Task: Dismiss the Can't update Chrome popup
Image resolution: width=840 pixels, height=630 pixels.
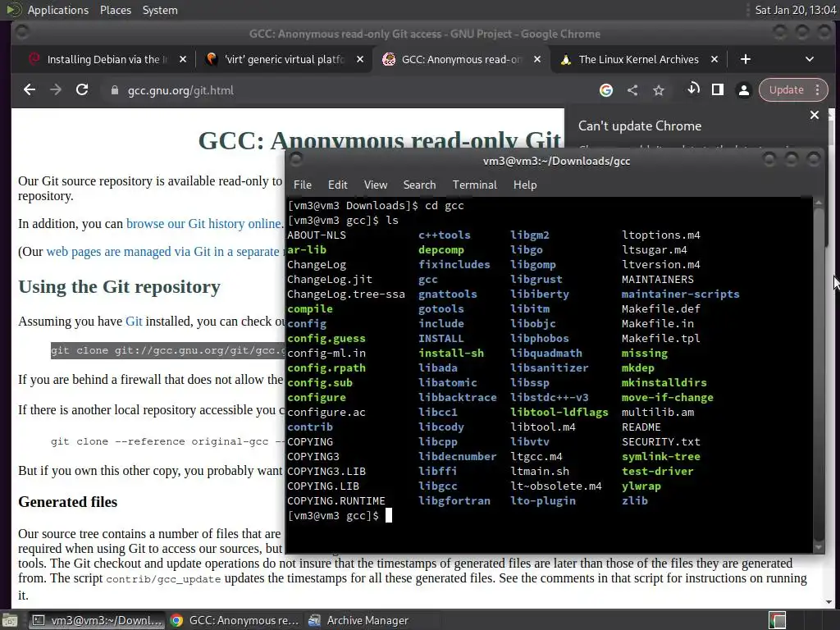Action: 815,115
